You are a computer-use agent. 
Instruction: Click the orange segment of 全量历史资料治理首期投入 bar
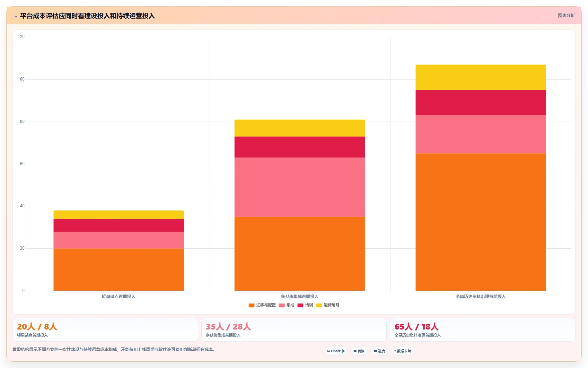[x=481, y=222]
